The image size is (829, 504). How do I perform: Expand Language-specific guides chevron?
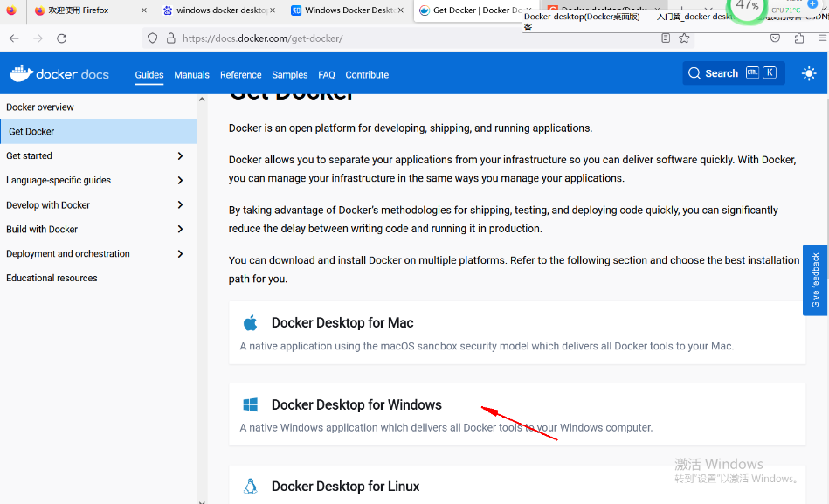(x=180, y=180)
